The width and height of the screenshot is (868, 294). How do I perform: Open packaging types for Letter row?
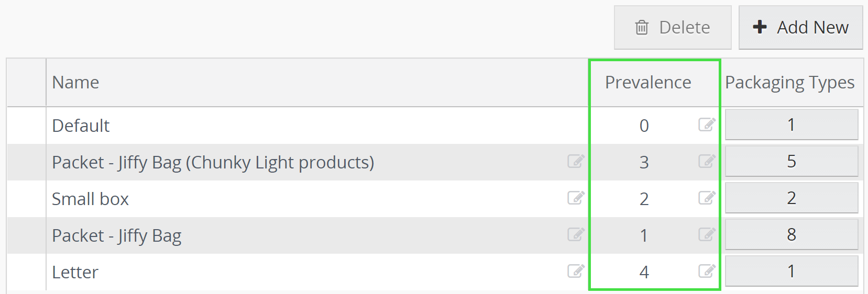point(791,271)
